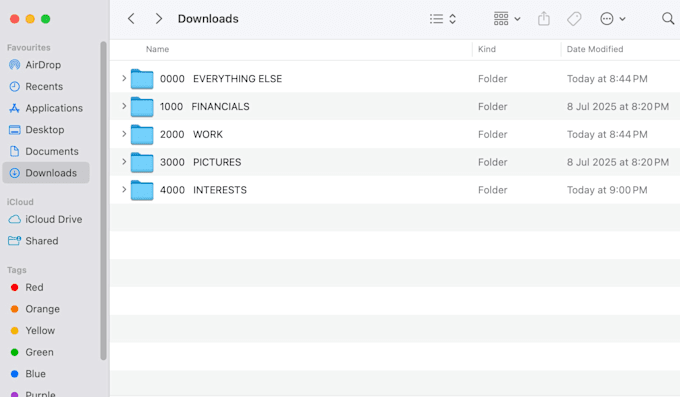Click the yellow minimize window button
The width and height of the screenshot is (680, 397).
tap(30, 19)
